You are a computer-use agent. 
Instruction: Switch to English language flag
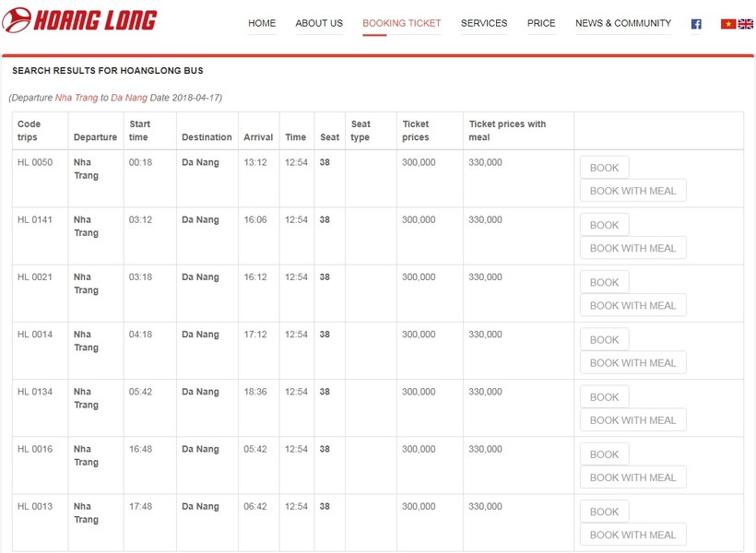[745, 24]
